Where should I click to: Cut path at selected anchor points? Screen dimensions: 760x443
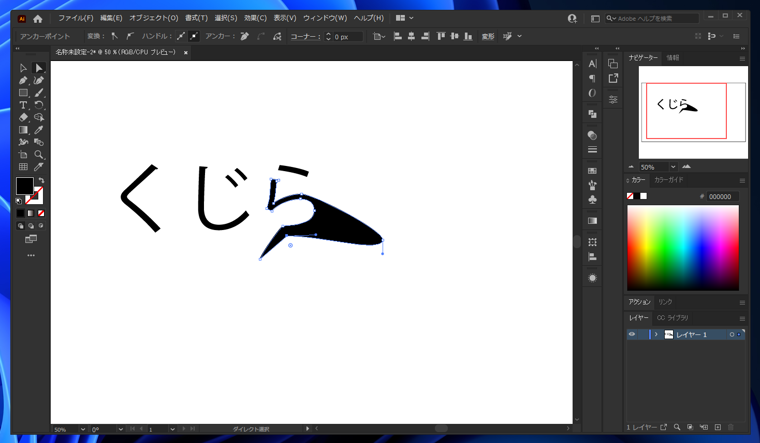(277, 36)
